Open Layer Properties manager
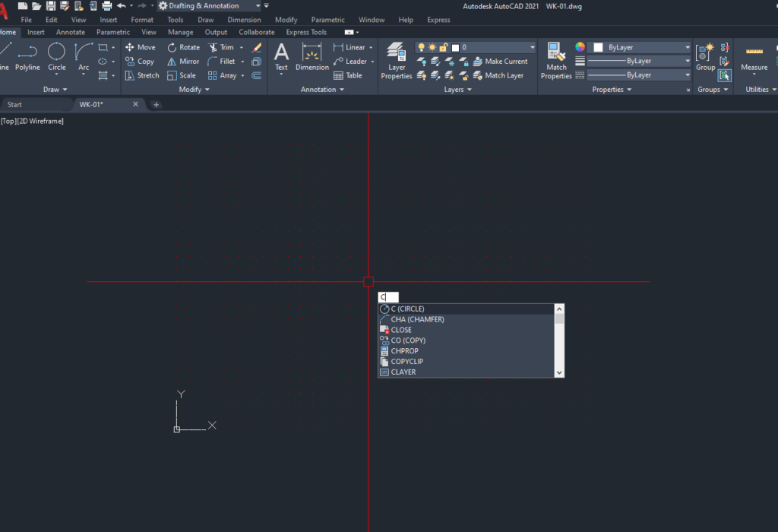 [397, 61]
